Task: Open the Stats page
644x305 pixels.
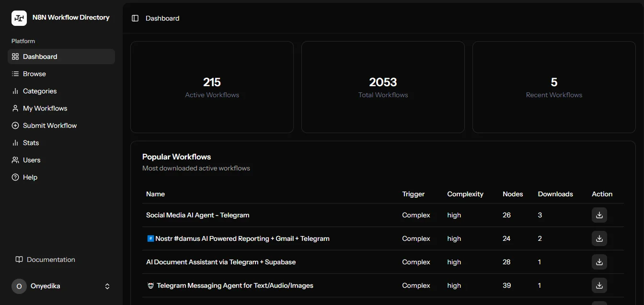Action: pos(61,143)
